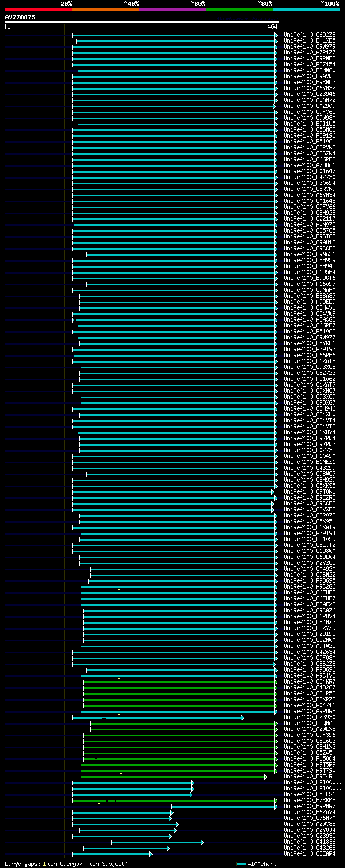The height and width of the screenshot is (868, 345).
Task: Select the UniRef100_P15804 label
Action: pyautogui.click(x=309, y=758)
